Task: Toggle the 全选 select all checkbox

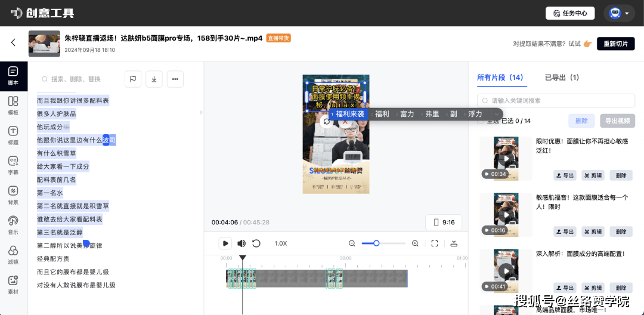Action: [480, 121]
